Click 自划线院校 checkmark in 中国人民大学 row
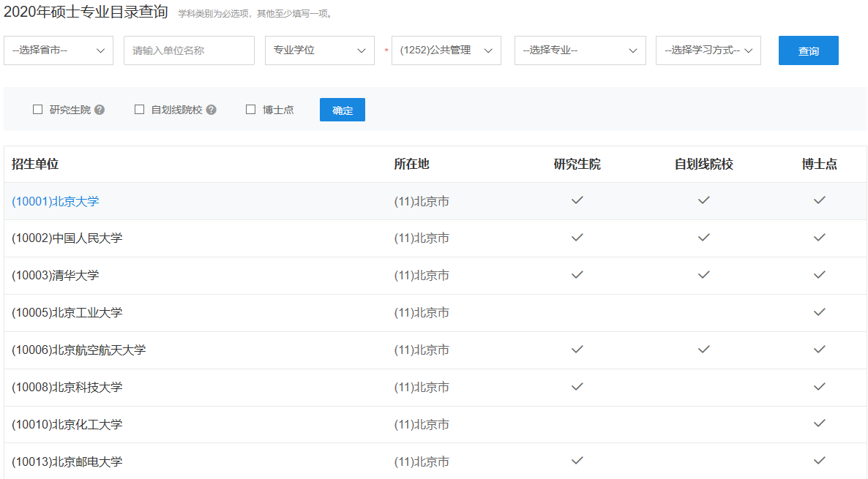Viewport: 868px width, 479px height. point(703,237)
